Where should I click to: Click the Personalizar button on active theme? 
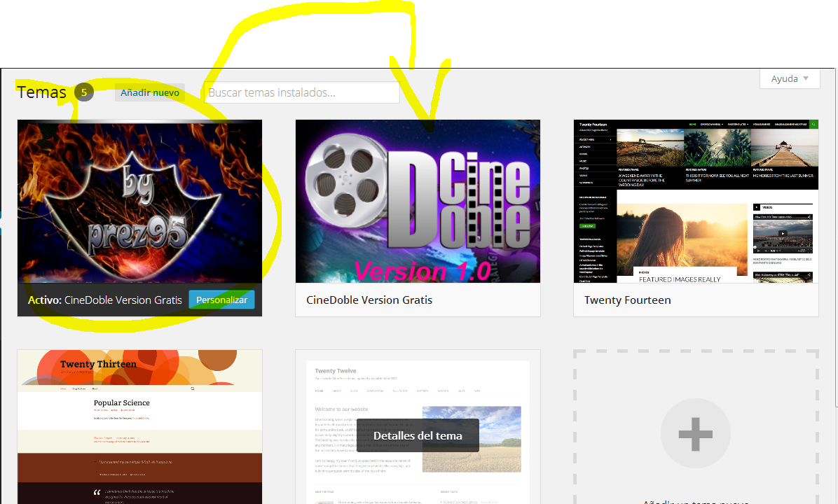tap(221, 300)
